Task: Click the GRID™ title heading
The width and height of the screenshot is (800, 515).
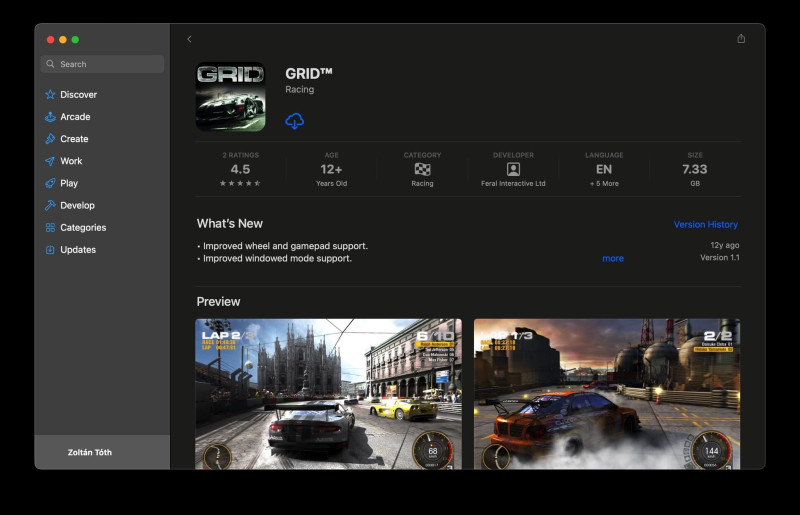Action: pos(309,74)
